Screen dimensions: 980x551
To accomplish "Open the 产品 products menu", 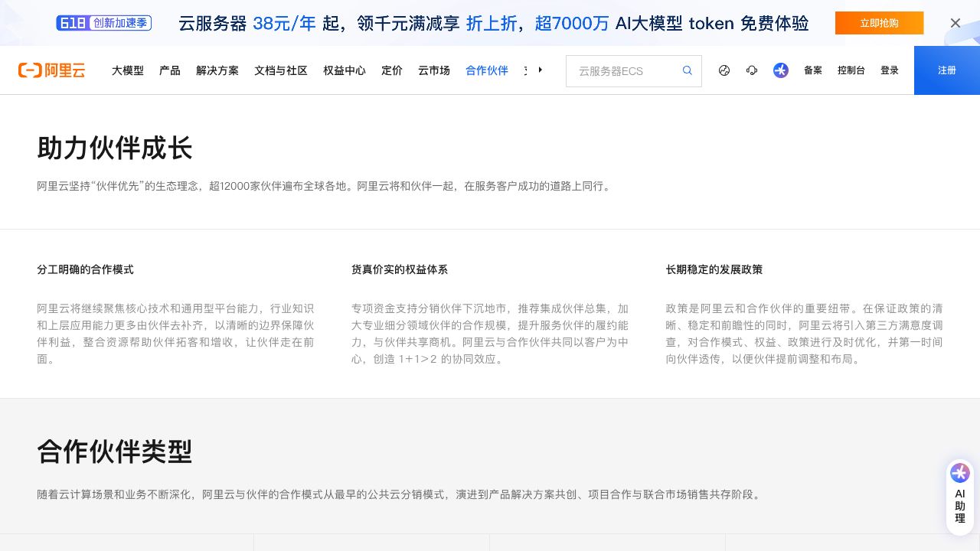I will point(169,70).
